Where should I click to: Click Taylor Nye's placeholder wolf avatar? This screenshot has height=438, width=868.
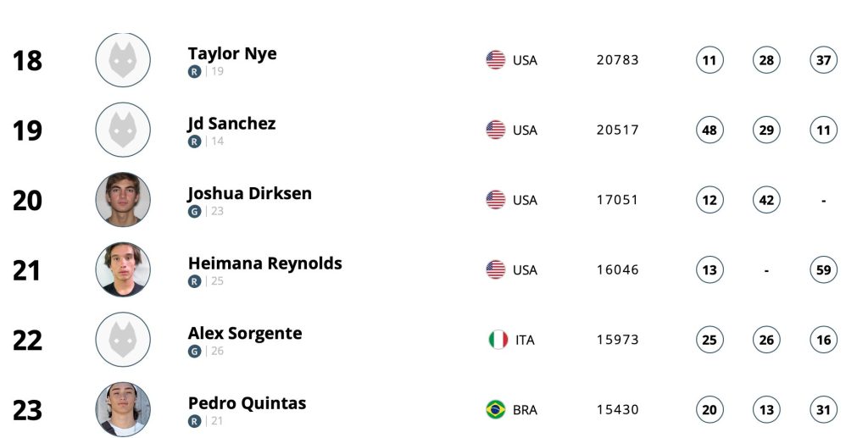pos(123,59)
